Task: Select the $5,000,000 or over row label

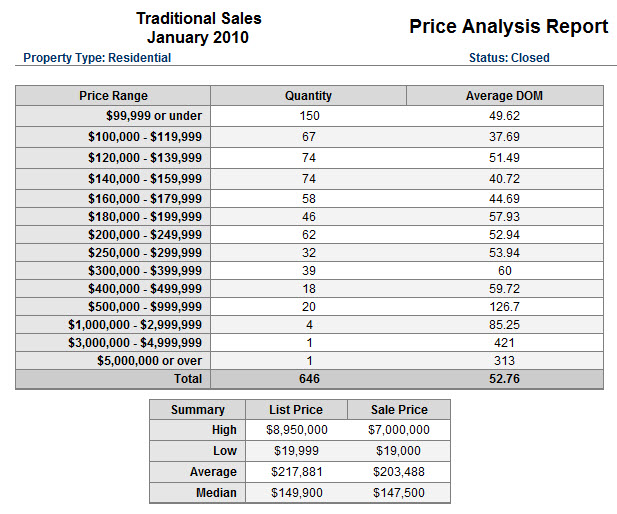Action: pyautogui.click(x=149, y=360)
